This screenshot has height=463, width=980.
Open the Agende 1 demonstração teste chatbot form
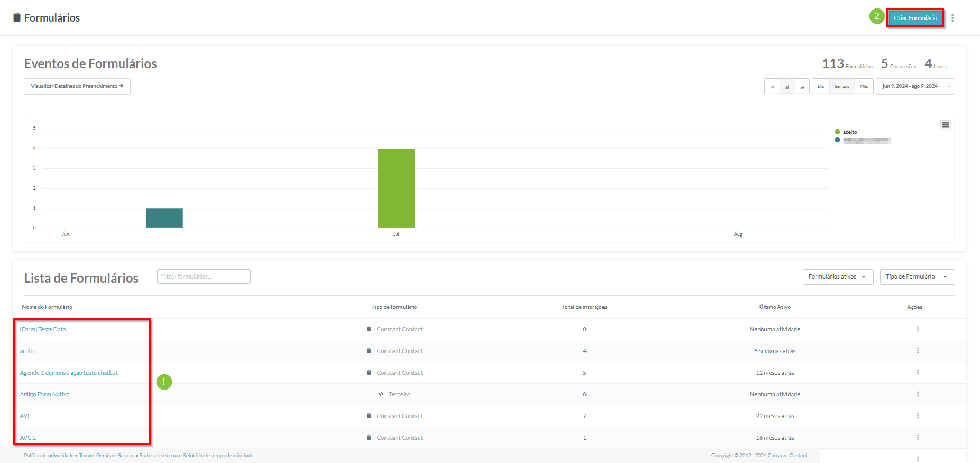pyautogui.click(x=69, y=373)
